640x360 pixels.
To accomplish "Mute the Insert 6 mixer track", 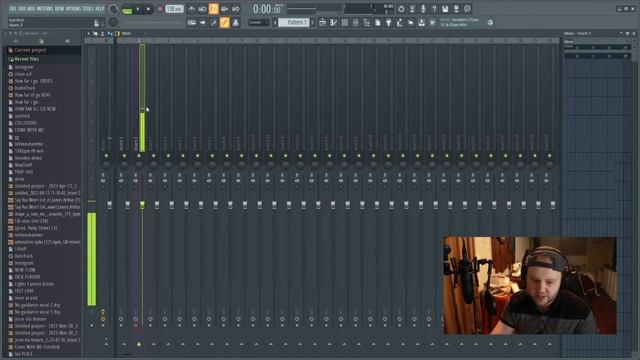I will [x=198, y=156].
